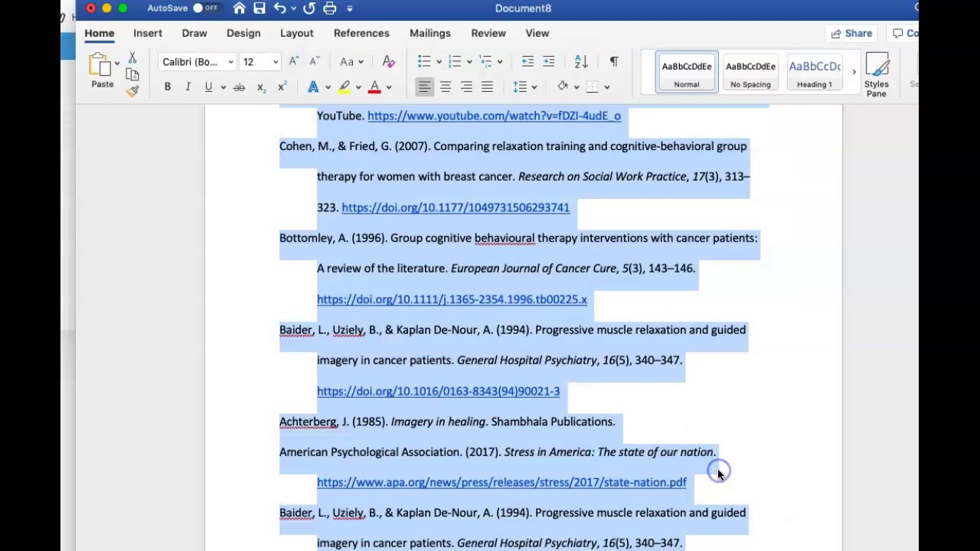The width and height of the screenshot is (980, 551).
Task: Open the font size dropdown
Action: pos(276,62)
